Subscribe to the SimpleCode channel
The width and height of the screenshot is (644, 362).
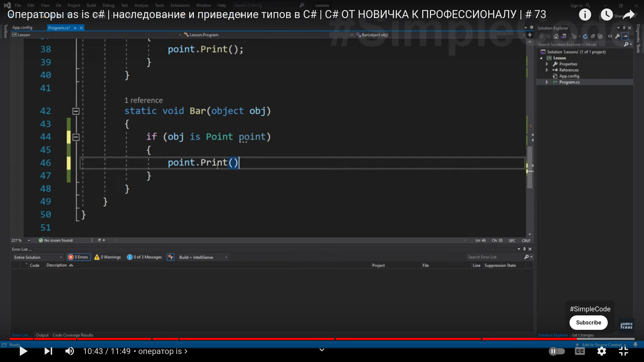pos(588,322)
